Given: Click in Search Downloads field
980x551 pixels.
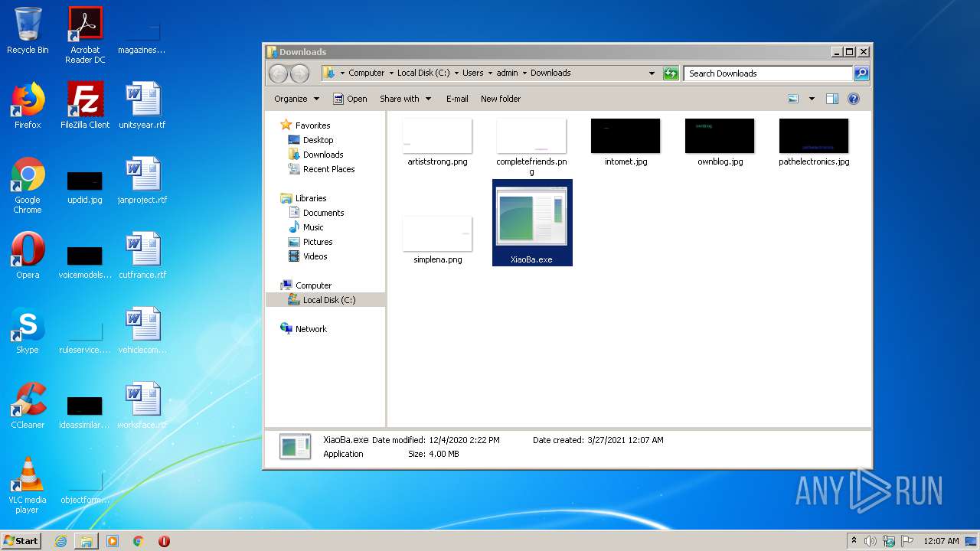Looking at the screenshot, I should (768, 73).
